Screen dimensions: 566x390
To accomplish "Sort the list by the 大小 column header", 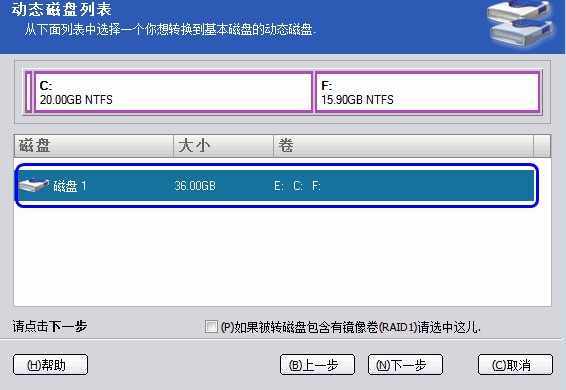I will click(223, 146).
